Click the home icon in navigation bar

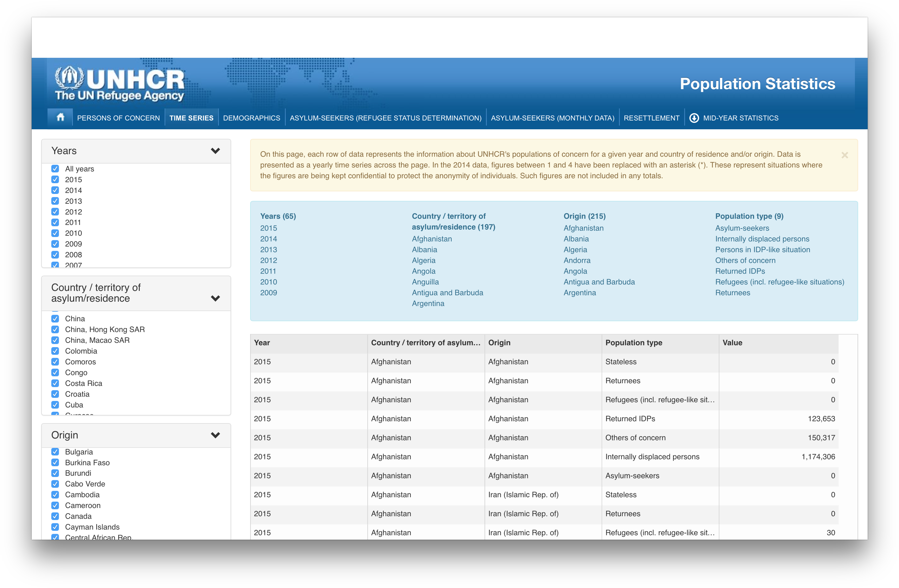[60, 118]
